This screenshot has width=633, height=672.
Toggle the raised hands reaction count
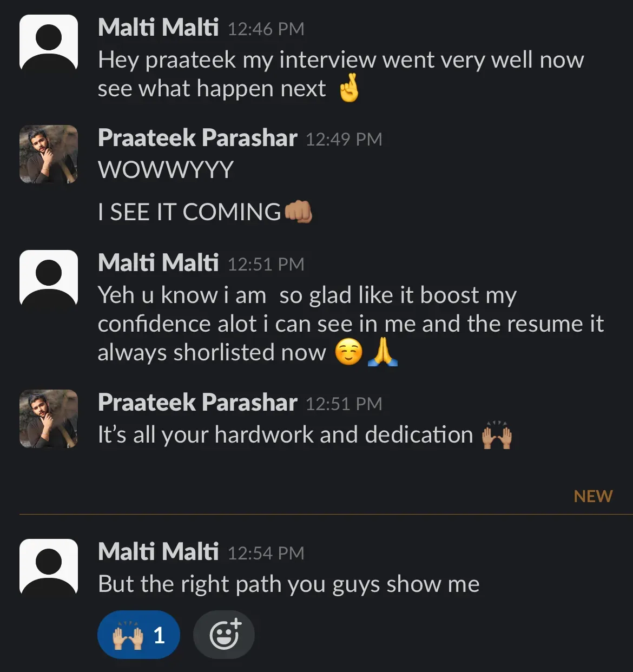click(x=139, y=634)
